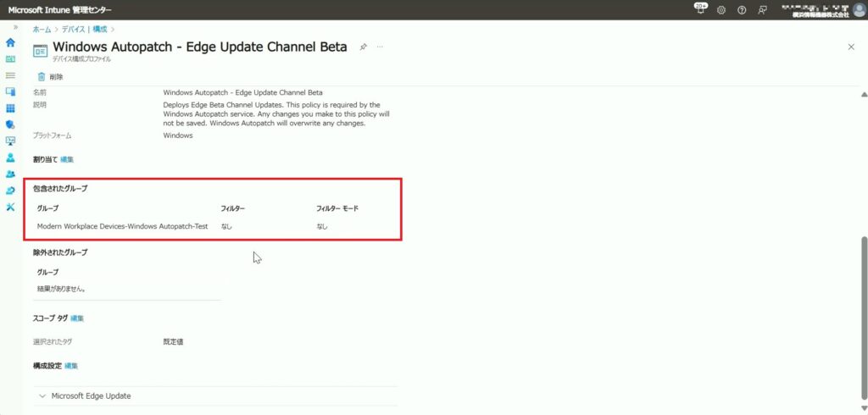The image size is (868, 415).
Task: Expand the Microsoft Edge Update section
Action: pyautogui.click(x=216, y=396)
